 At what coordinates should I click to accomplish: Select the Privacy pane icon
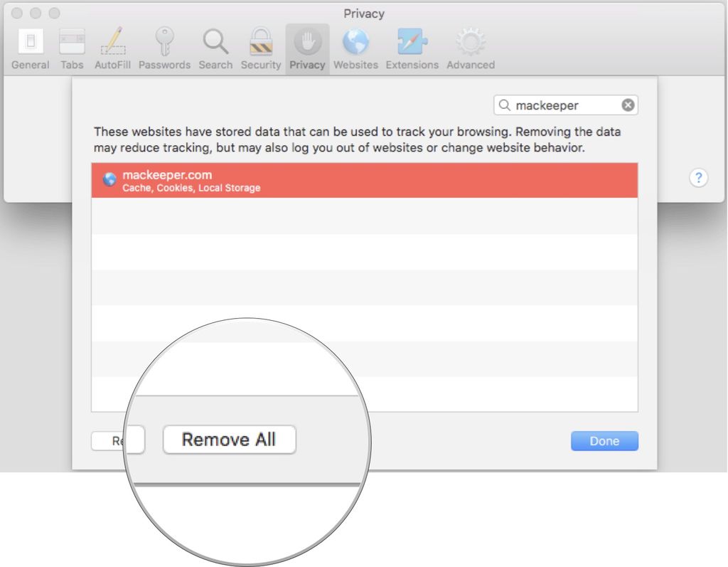307,43
